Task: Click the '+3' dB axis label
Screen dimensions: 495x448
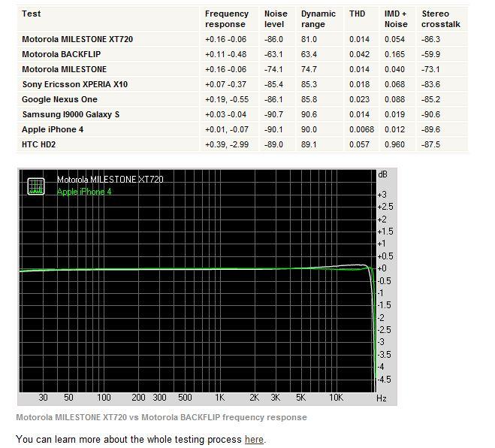Action: (x=382, y=195)
